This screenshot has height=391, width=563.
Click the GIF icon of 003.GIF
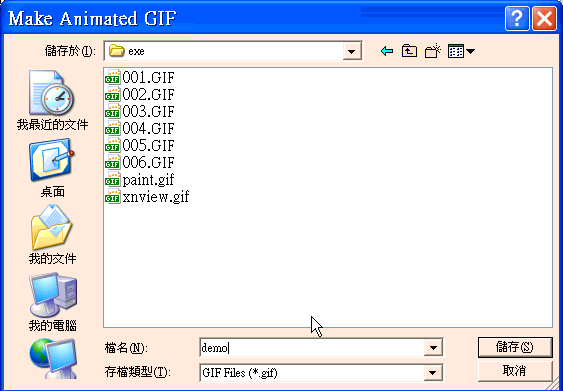click(x=112, y=111)
